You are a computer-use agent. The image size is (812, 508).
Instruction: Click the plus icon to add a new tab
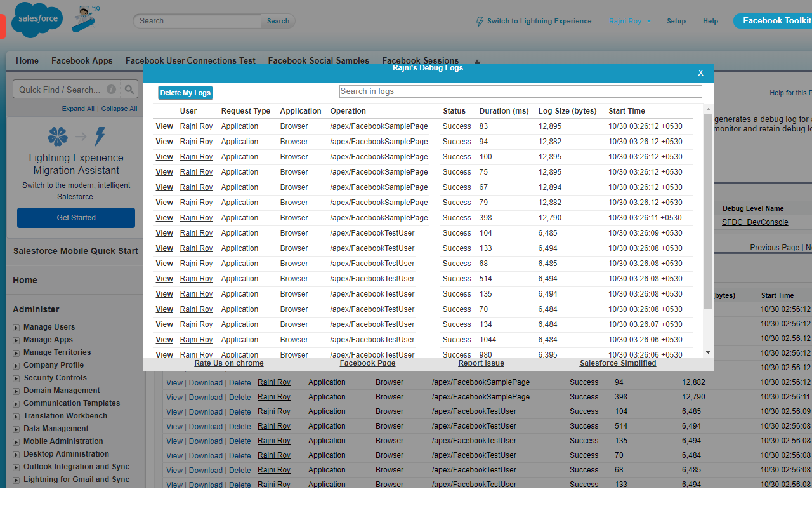476,61
